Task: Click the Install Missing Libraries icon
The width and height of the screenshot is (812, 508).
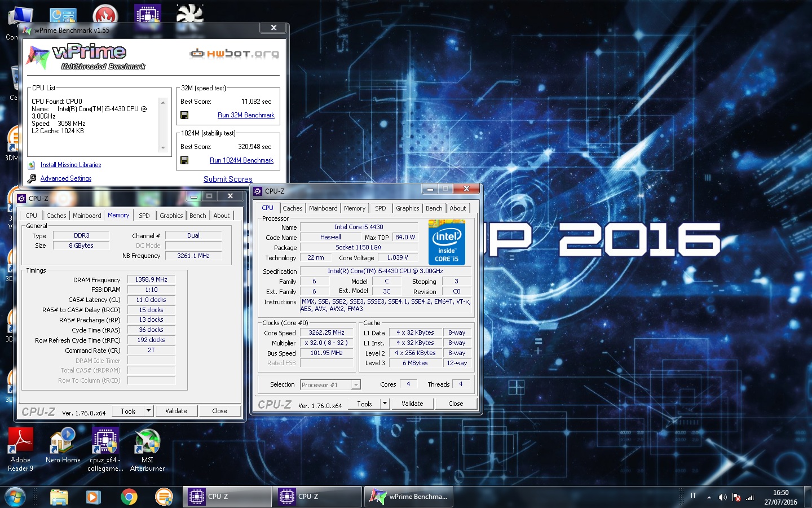Action: click(x=32, y=165)
